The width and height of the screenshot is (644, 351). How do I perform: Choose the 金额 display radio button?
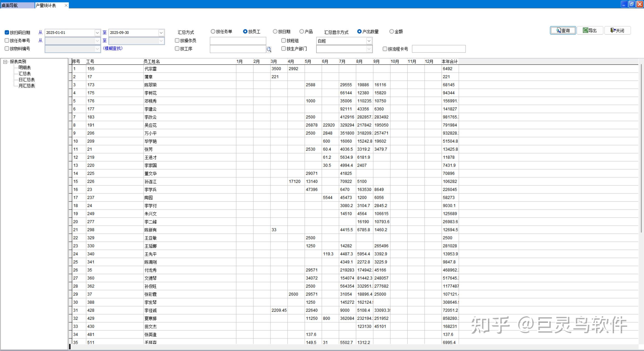pos(392,32)
